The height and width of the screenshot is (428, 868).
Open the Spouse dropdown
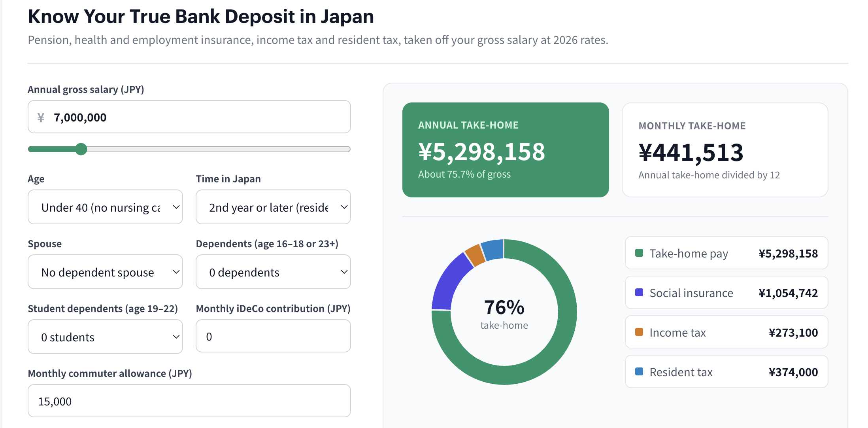click(x=105, y=272)
